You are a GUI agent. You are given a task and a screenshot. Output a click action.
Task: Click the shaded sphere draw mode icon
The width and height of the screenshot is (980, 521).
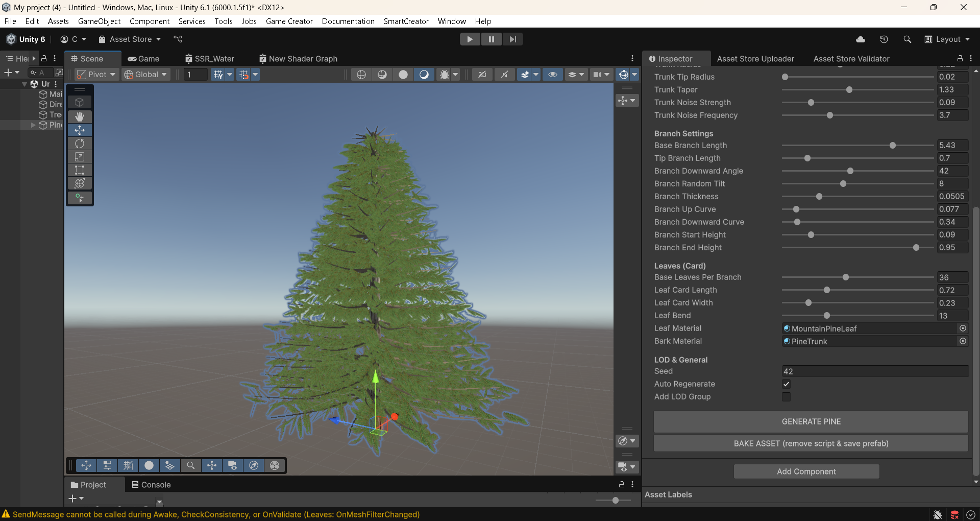(403, 75)
